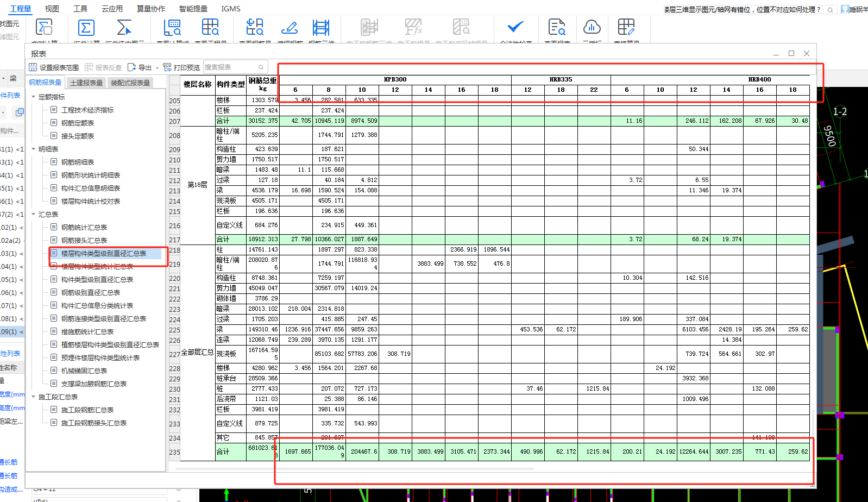Click the 表格算量 table-pencil icon
The height and width of the screenshot is (502, 868).
click(x=626, y=28)
